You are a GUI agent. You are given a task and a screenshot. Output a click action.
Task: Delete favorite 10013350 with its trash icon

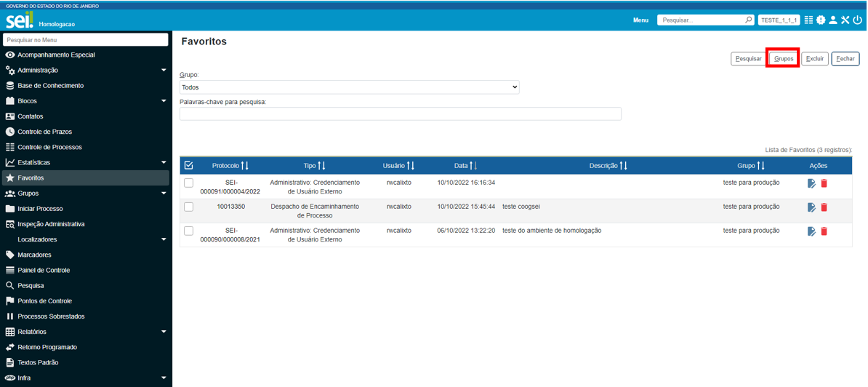(824, 207)
